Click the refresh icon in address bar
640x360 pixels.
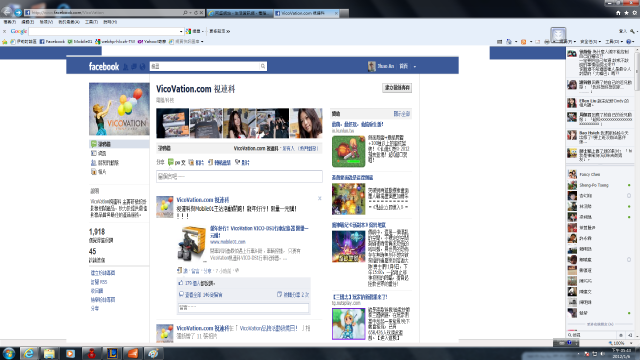click(x=196, y=13)
